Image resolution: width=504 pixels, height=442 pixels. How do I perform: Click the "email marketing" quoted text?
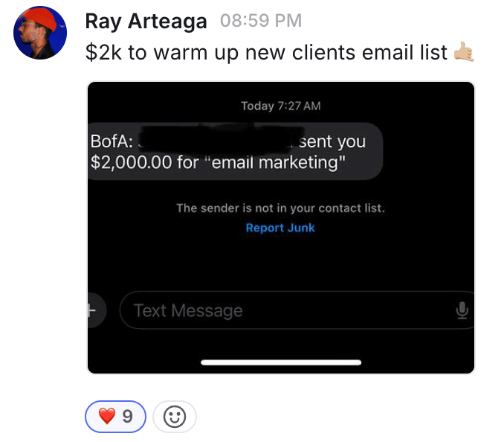pos(275,162)
